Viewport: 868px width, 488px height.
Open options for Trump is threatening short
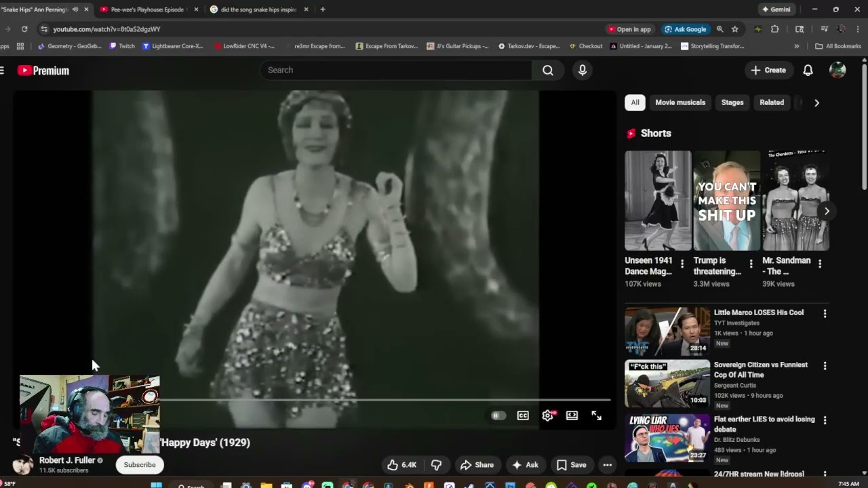coord(751,264)
